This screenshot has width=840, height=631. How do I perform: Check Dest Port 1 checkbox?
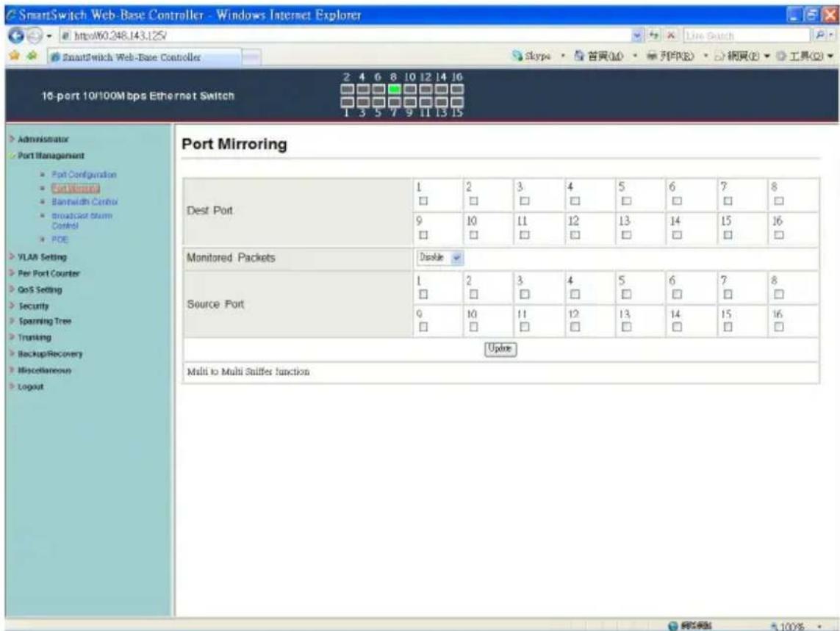coord(423,201)
